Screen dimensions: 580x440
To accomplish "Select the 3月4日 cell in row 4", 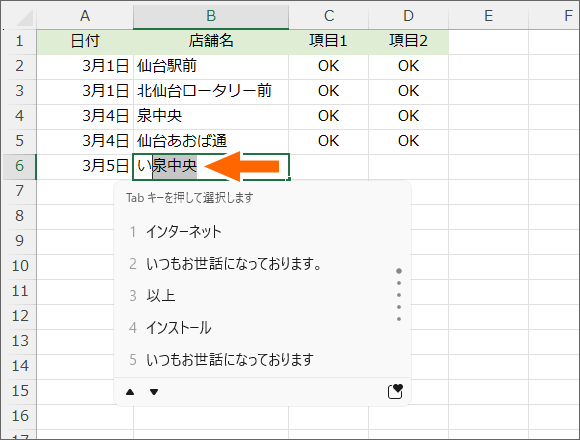I will [85, 116].
